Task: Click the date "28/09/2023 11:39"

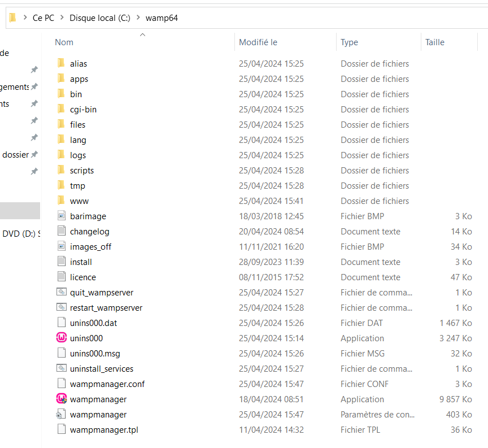Action: pyautogui.click(x=271, y=262)
